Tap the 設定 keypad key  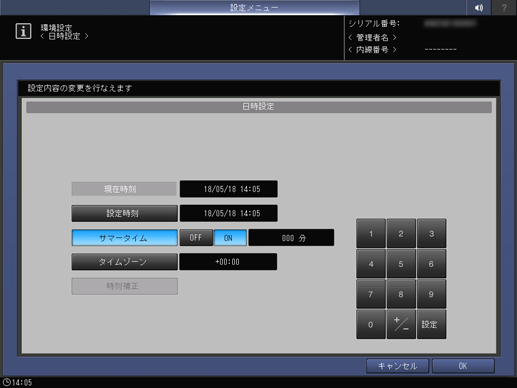pyautogui.click(x=431, y=324)
